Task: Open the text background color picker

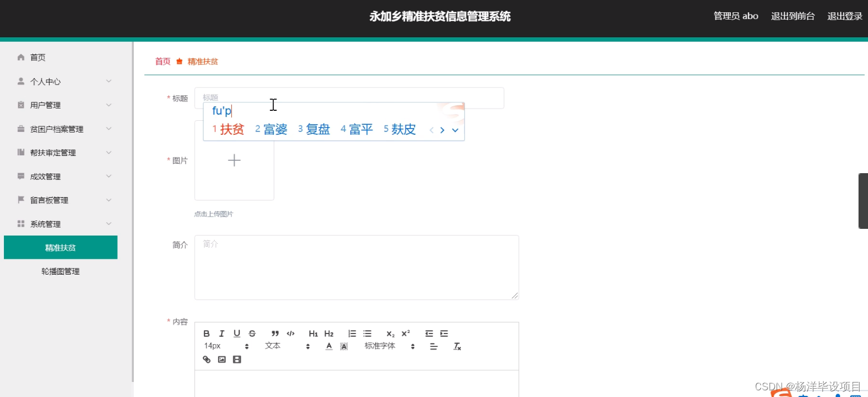Action: [344, 346]
